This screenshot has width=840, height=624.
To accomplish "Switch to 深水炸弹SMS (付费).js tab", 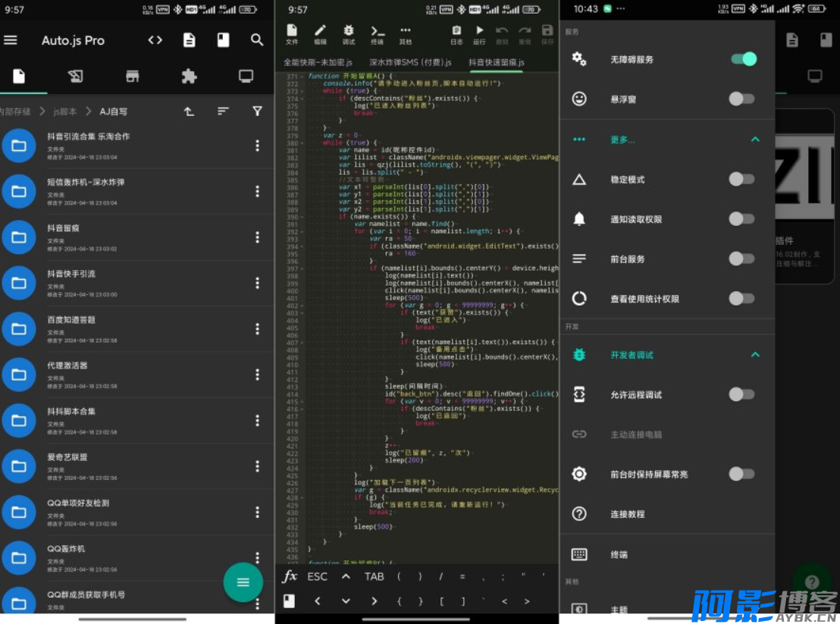I will pyautogui.click(x=410, y=63).
